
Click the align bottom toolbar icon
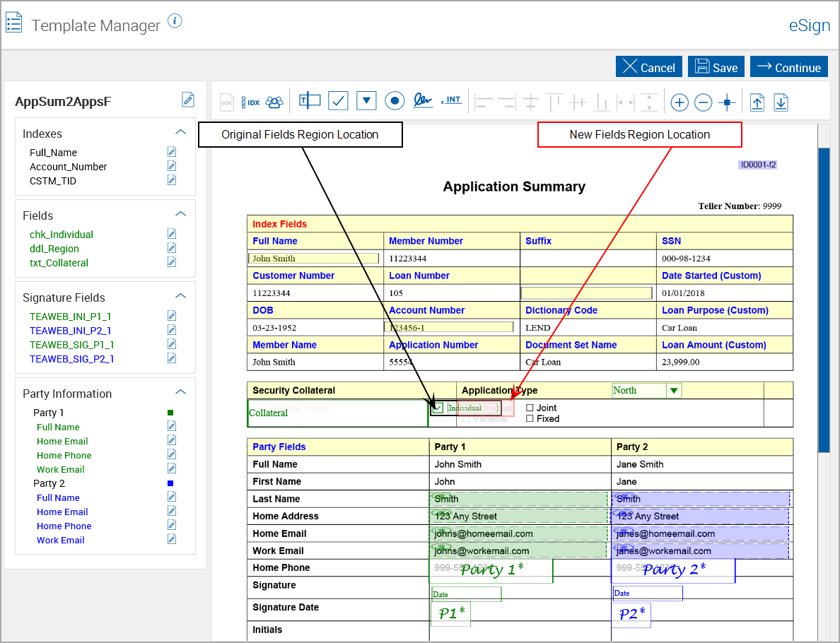pos(602,102)
